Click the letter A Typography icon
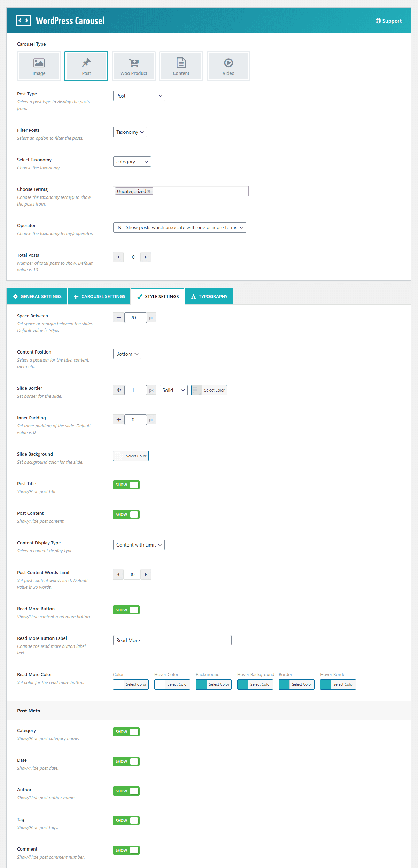 click(x=193, y=296)
